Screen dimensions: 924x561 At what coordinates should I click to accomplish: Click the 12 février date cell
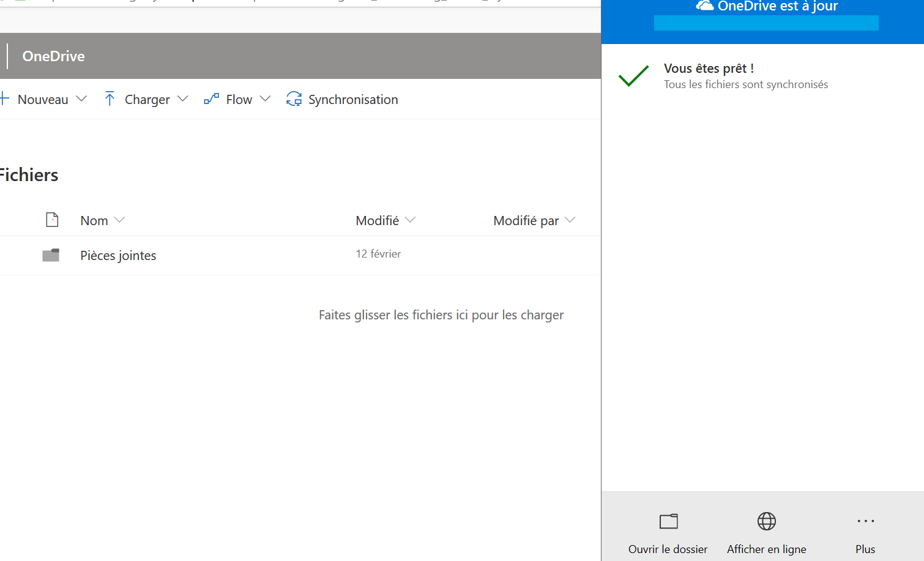click(x=379, y=254)
